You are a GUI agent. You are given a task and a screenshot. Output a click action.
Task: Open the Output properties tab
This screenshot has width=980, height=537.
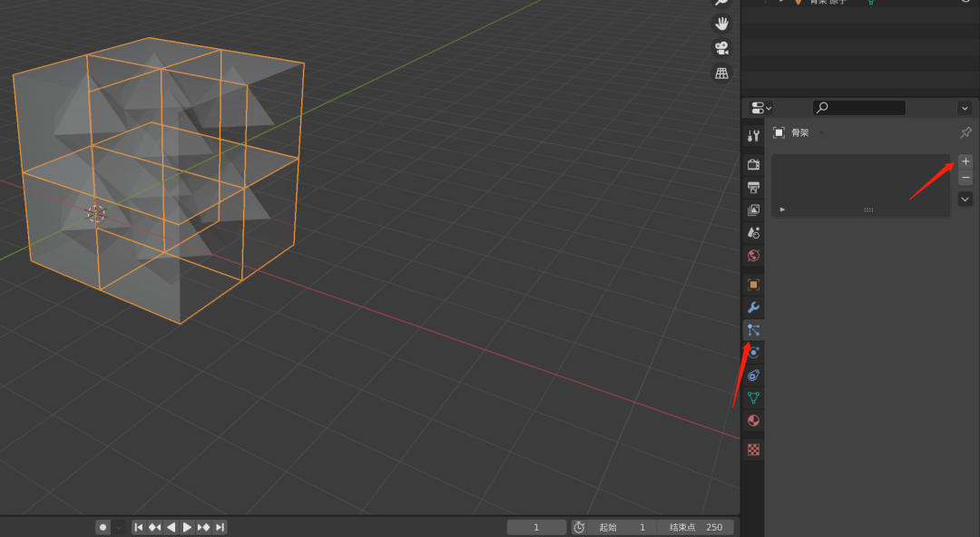click(753, 187)
